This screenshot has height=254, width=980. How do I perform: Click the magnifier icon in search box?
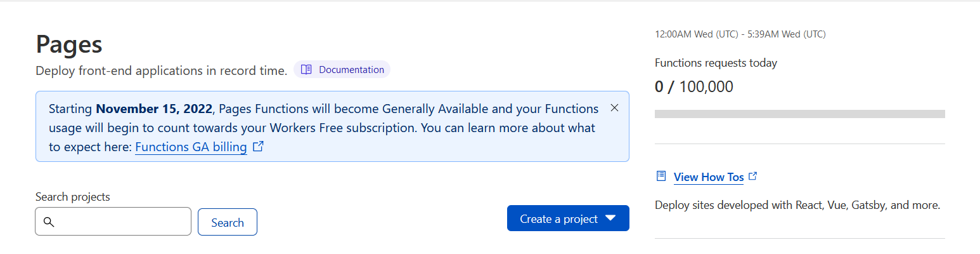tap(49, 222)
